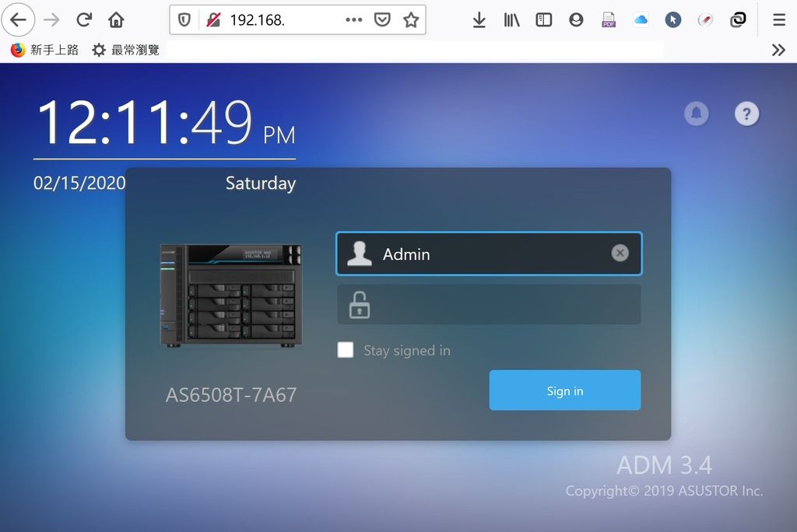Open the 最常瀏覽 bookmarks folder
The width and height of the screenshot is (797, 532).
126,50
